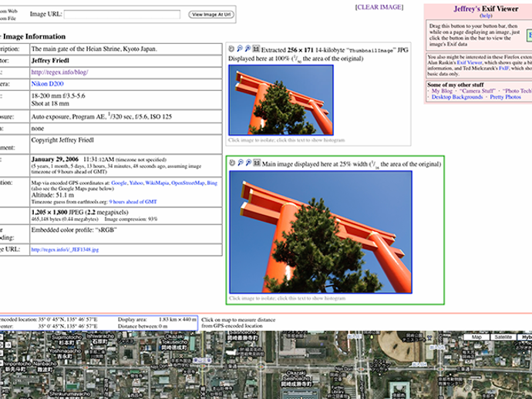Click the Altitude: 51.1 m text

[x=52, y=195]
